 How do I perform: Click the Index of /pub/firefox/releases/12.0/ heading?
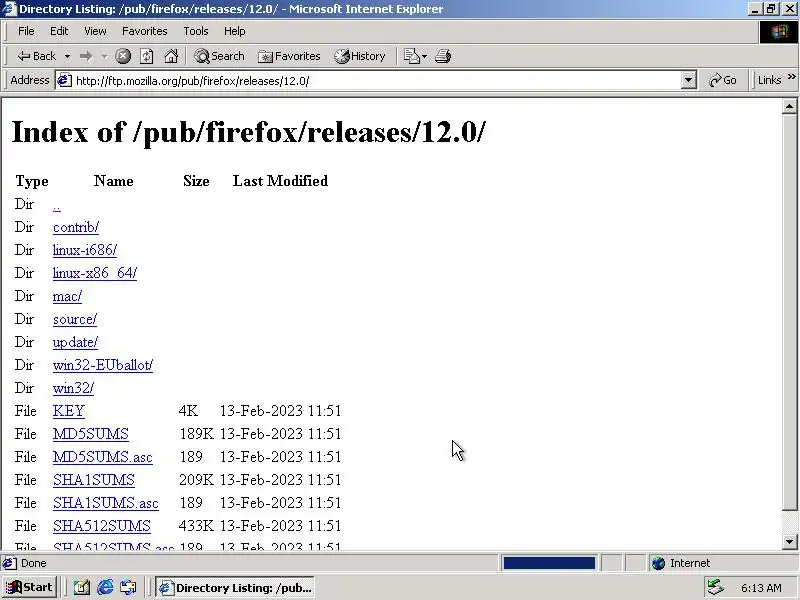coord(248,132)
